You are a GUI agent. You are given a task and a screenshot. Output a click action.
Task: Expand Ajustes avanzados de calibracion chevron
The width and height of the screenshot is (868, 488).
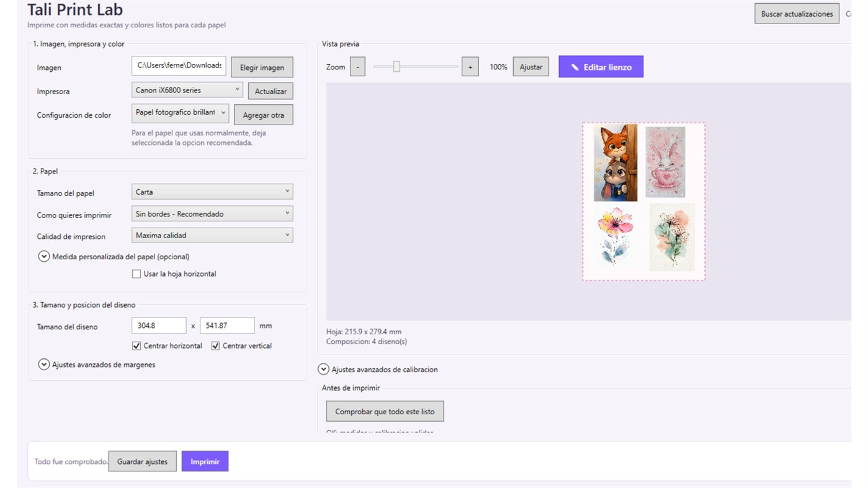[323, 369]
